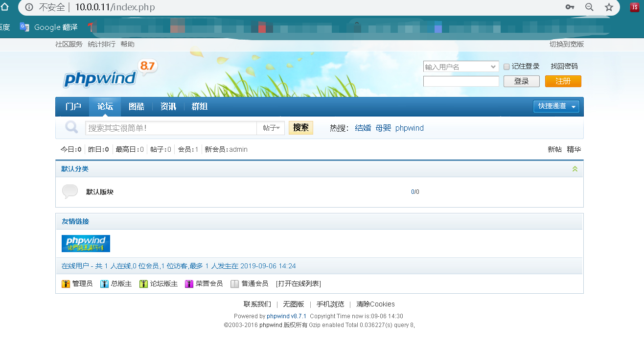Click the 论坛版主 legend icon
644x352 pixels.
point(143,284)
